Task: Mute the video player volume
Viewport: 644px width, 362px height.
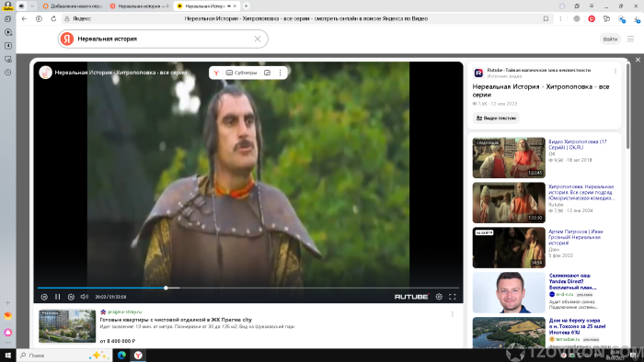Action: click(85, 297)
